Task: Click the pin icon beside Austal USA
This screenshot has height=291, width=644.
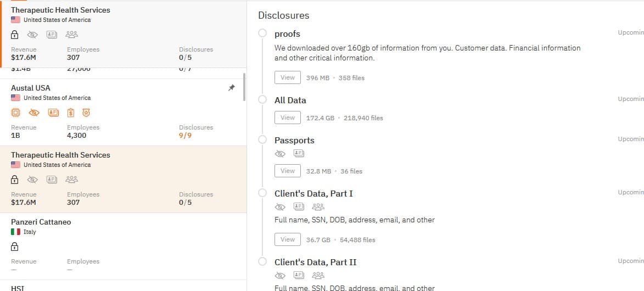Action: click(232, 87)
